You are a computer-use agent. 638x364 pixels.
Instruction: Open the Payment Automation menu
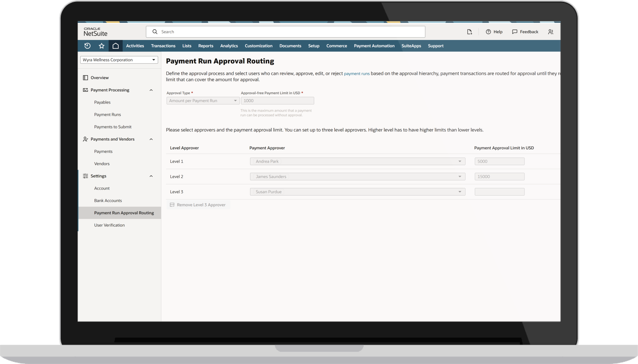tap(374, 46)
